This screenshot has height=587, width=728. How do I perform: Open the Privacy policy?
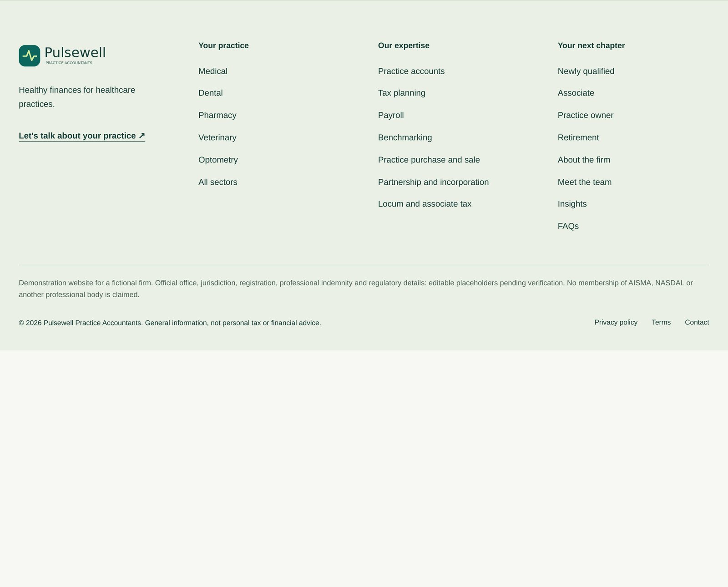[x=616, y=322]
